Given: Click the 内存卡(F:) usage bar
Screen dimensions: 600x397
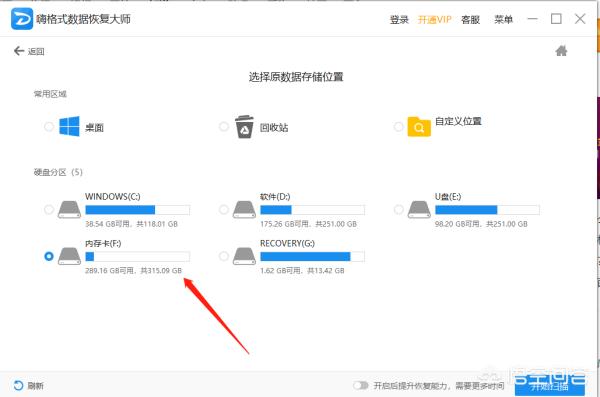Looking at the screenshot, I should pos(137,256).
